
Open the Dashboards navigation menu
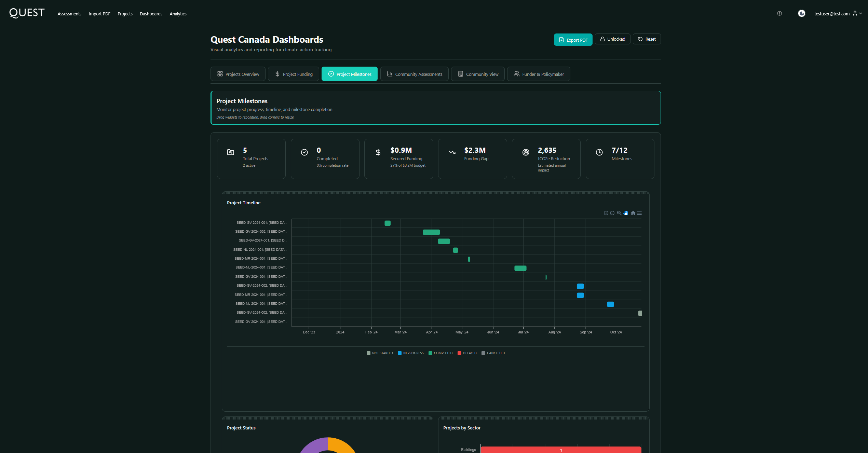click(151, 14)
